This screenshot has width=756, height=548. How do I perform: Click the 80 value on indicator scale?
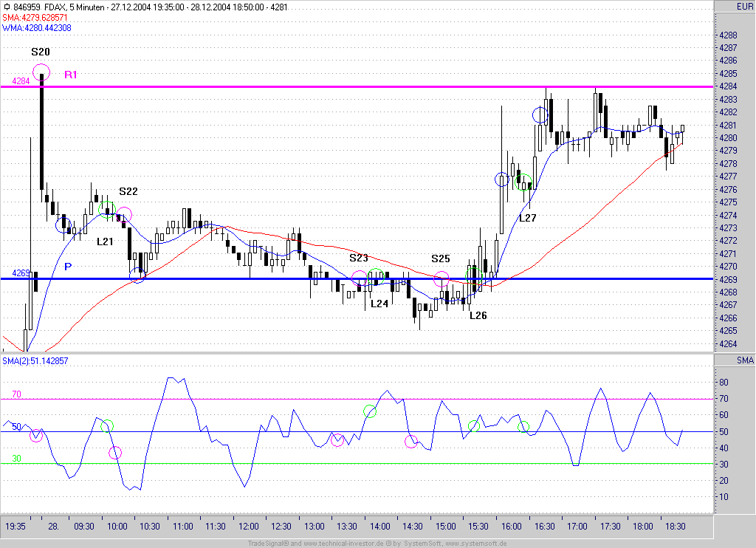724,383
